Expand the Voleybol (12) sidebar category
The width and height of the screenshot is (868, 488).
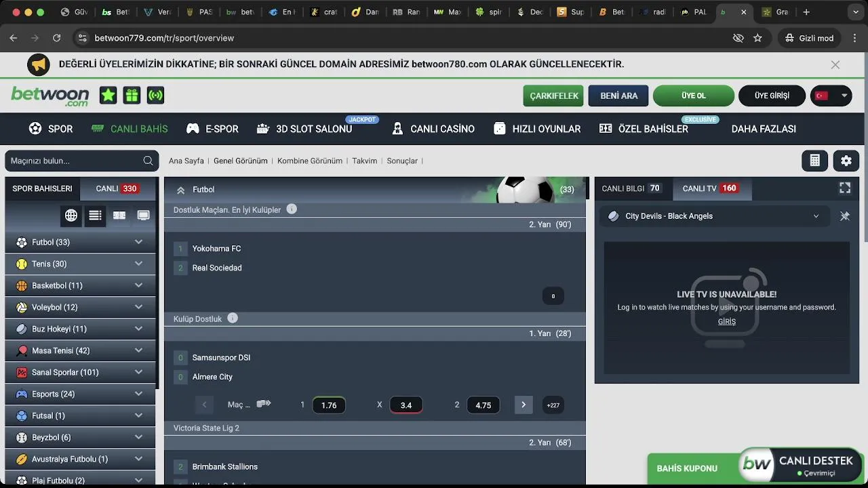(x=80, y=307)
